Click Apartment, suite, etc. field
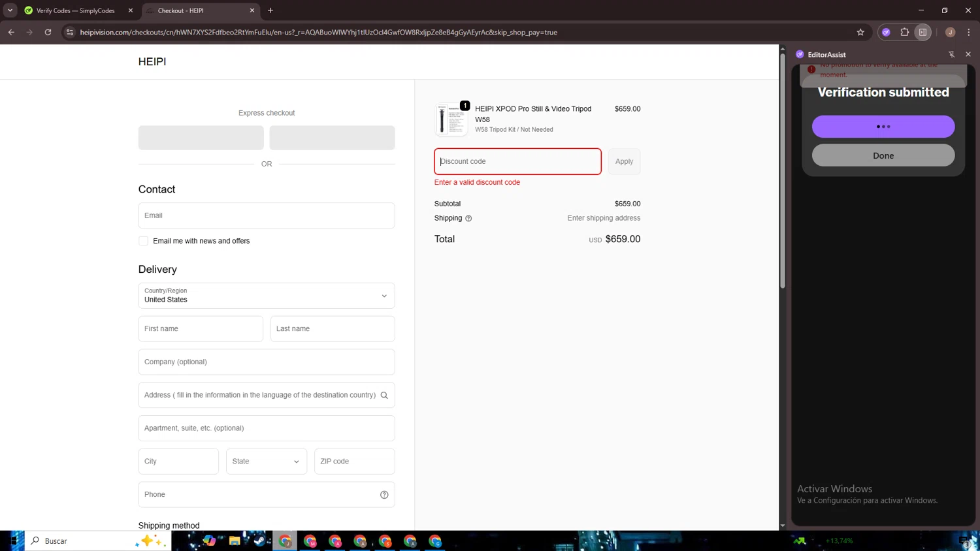 [x=267, y=428]
